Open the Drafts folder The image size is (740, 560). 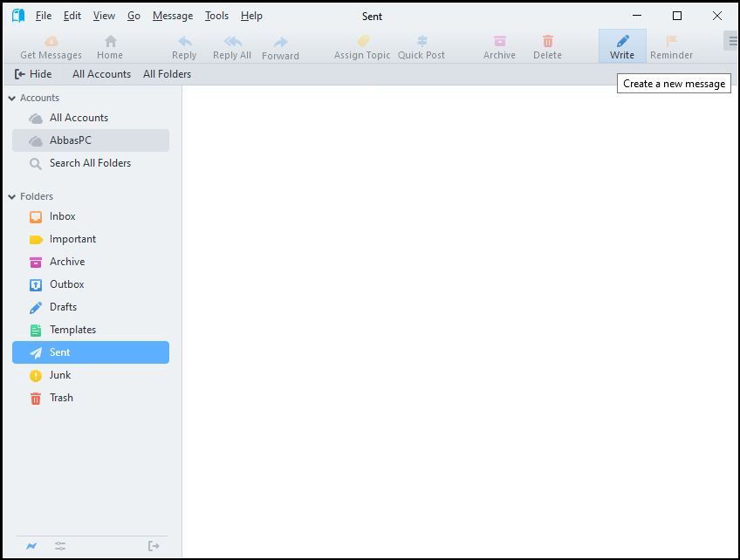coord(91,307)
